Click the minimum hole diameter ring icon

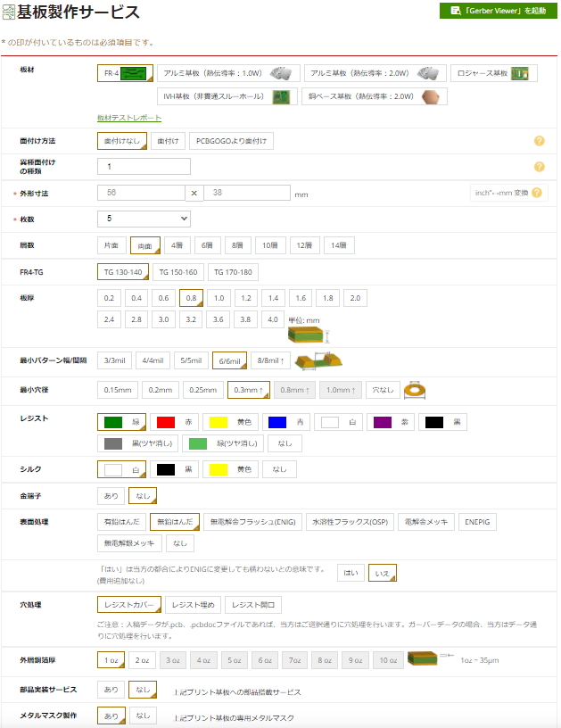(413, 389)
